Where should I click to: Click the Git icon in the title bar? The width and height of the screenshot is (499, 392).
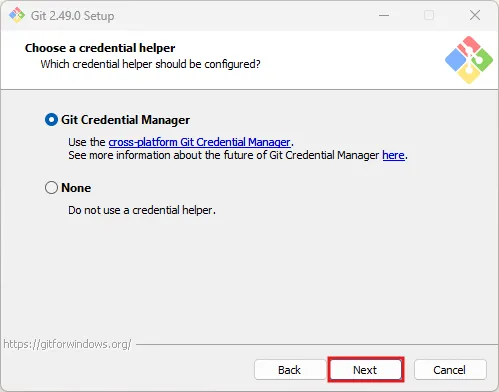click(x=17, y=15)
